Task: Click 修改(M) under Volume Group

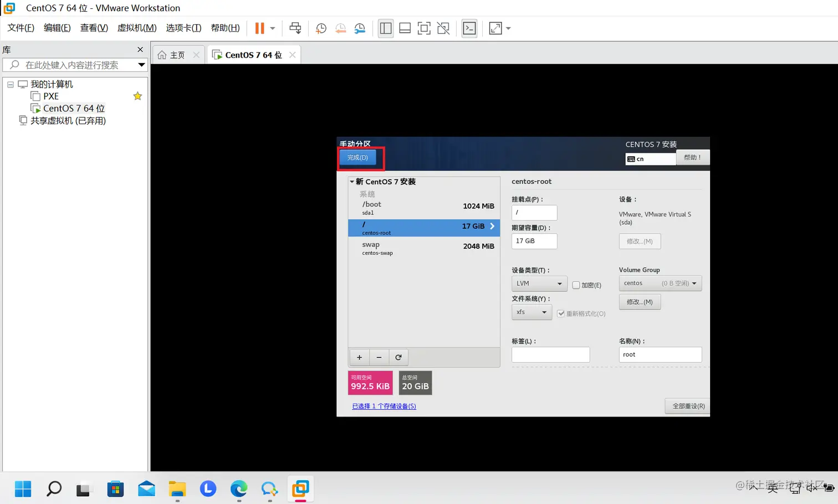Action: point(640,302)
